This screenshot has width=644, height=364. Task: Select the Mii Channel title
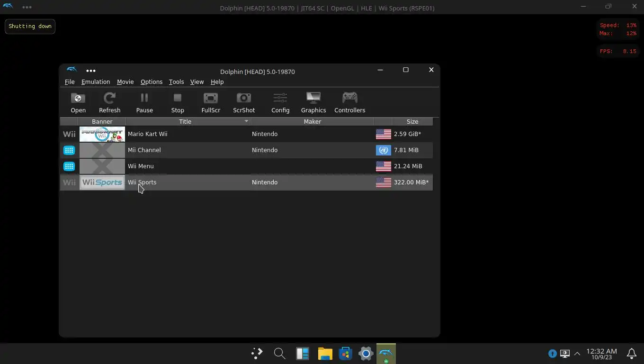pyautogui.click(x=144, y=150)
